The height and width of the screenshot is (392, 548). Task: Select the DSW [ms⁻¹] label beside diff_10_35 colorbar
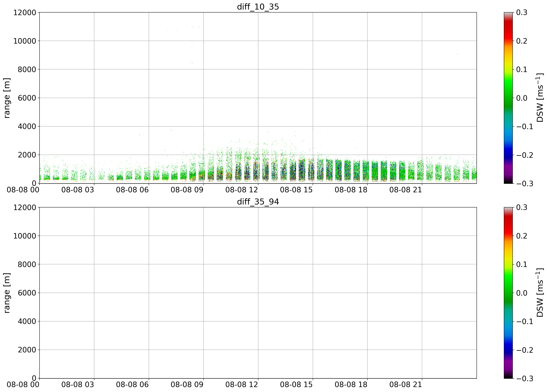[540, 98]
